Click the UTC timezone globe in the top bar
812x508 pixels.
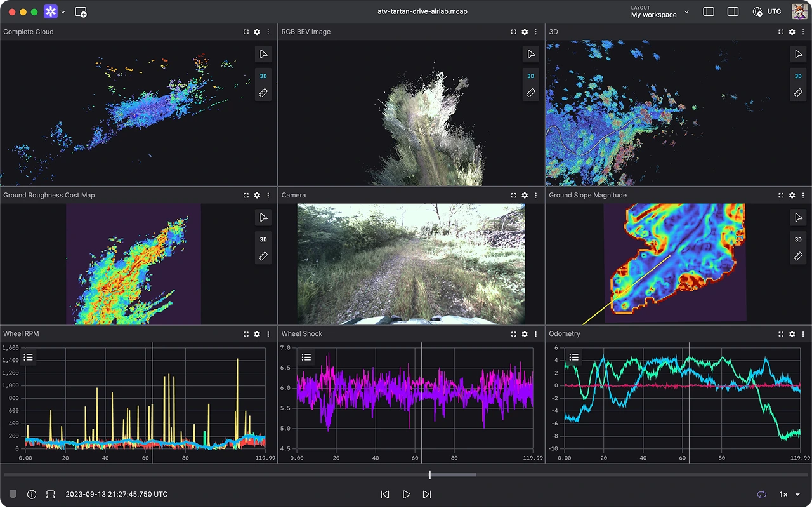click(757, 11)
